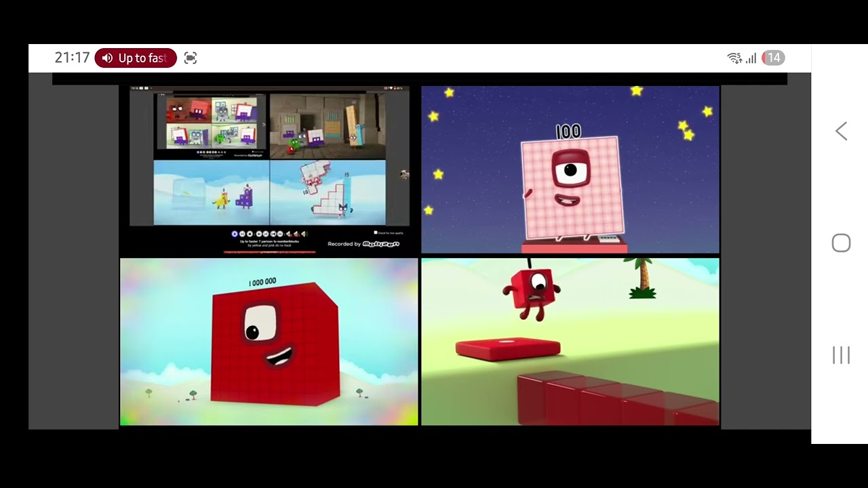Viewport: 868px width, 488px height.
Task: Tap the screen capture icon in status bar
Action: tap(191, 58)
